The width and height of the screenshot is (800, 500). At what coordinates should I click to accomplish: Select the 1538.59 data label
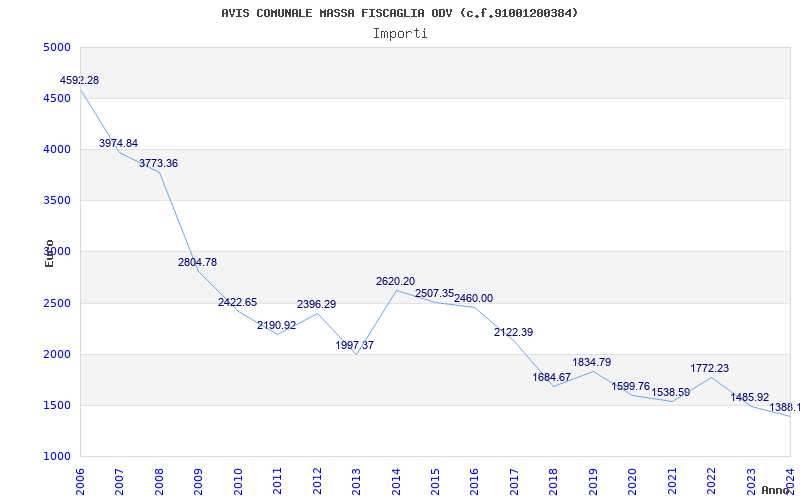pos(670,392)
